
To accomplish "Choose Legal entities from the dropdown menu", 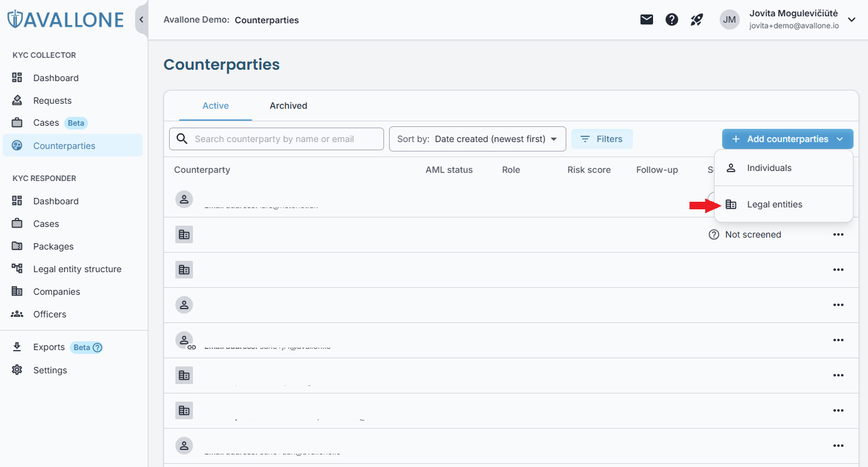I will tap(784, 204).
